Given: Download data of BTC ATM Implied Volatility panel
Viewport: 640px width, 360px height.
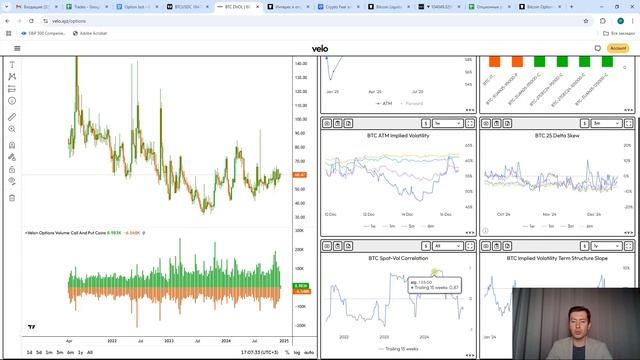Looking at the screenshot, I should pyautogui.click(x=348, y=123).
